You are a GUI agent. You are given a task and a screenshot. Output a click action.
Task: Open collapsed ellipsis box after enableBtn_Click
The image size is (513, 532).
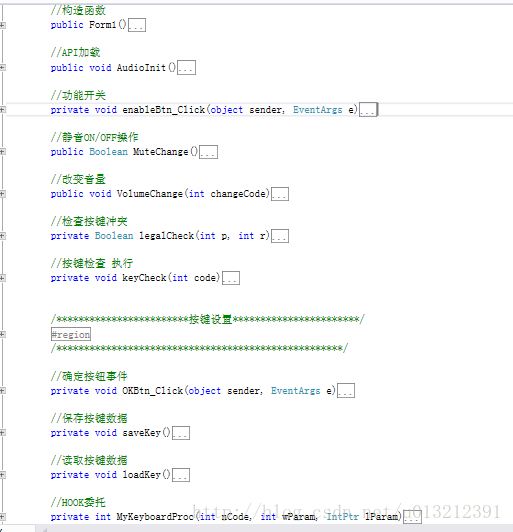pos(368,110)
